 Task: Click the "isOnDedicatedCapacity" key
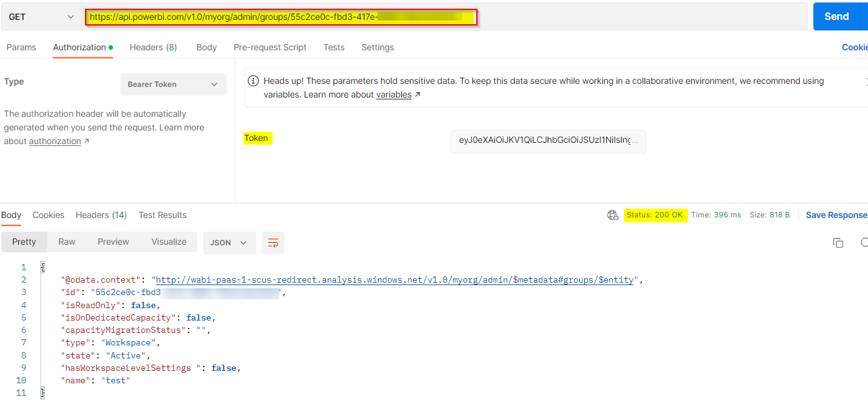point(119,317)
